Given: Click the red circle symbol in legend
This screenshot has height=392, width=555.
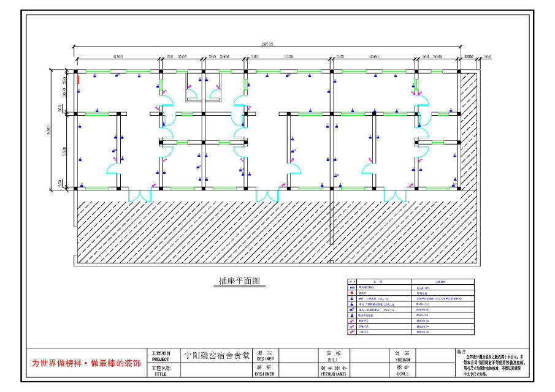Looking at the screenshot, I should [351, 293].
